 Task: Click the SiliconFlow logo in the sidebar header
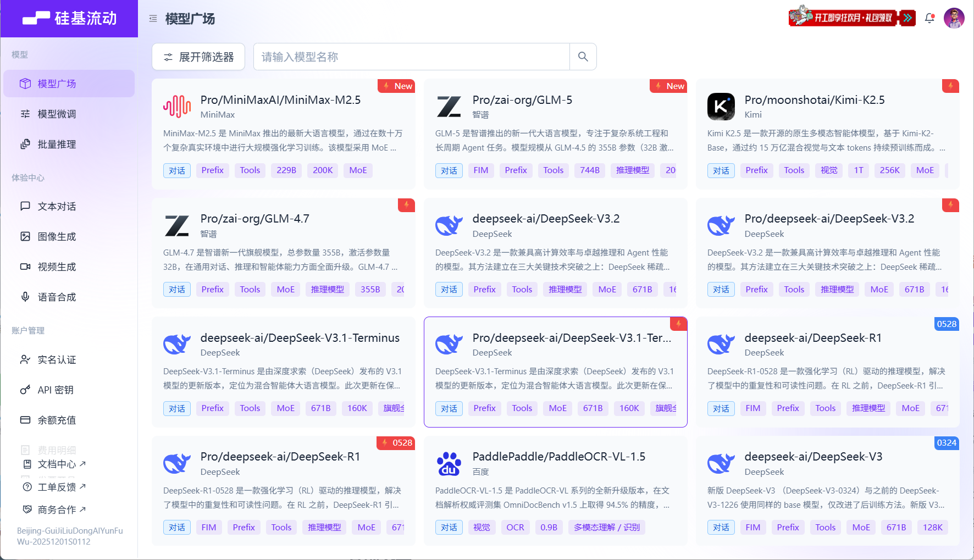pyautogui.click(x=69, y=19)
